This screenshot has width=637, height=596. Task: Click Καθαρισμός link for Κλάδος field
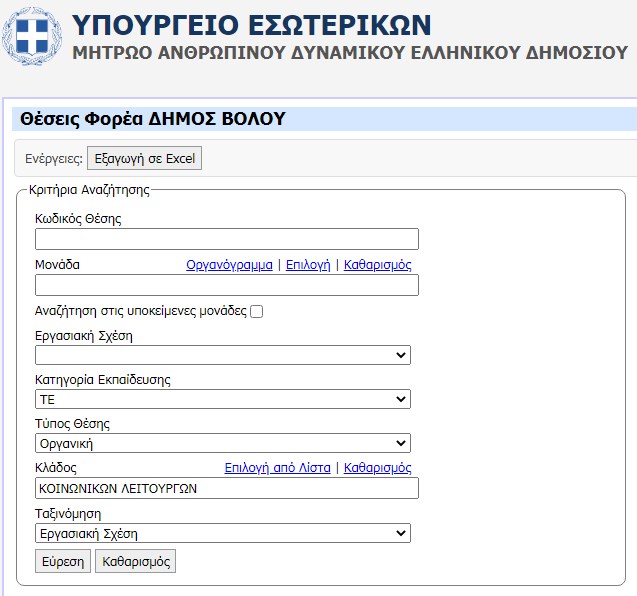point(377,468)
